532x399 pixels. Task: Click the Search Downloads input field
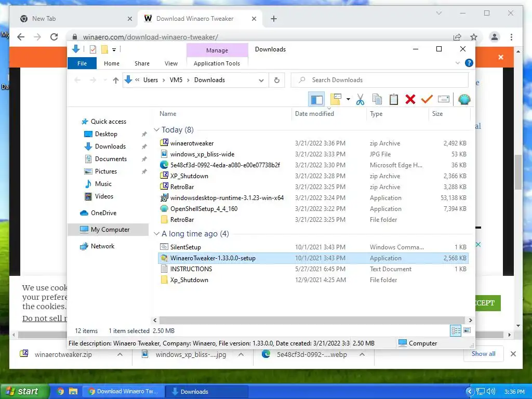pyautogui.click(x=379, y=80)
